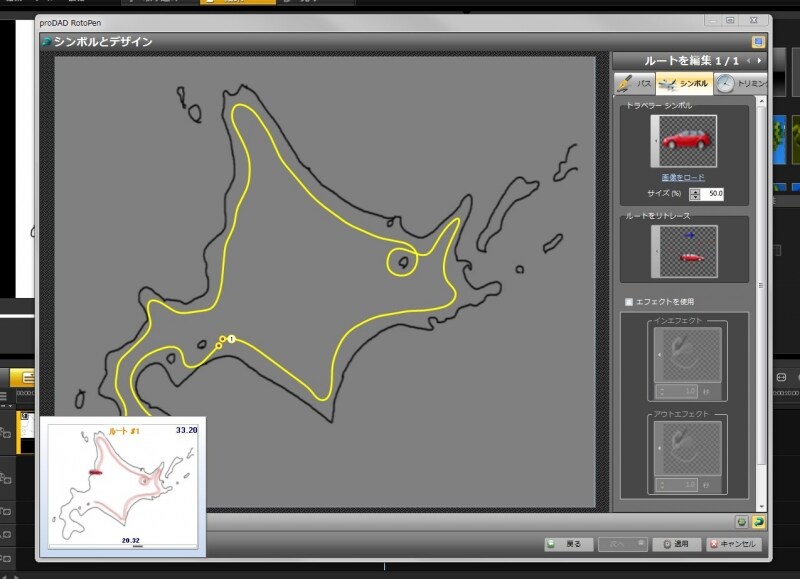The width and height of the screenshot is (800, 579).
Task: Click the キャンセル (Cancel) button
Action: point(733,545)
